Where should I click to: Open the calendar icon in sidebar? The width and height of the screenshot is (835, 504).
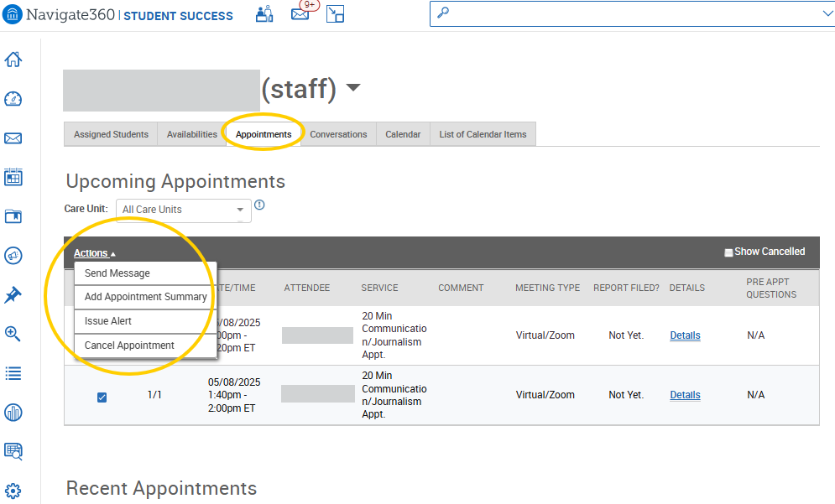pyautogui.click(x=13, y=177)
